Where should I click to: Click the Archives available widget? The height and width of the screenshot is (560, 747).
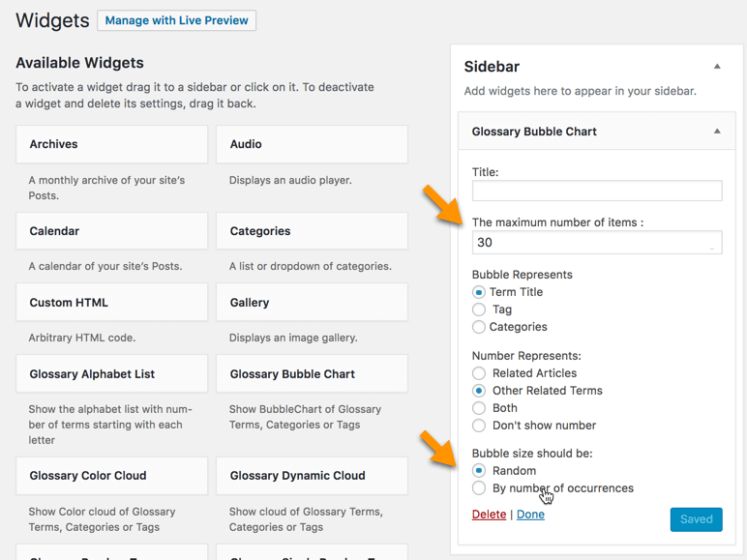pyautogui.click(x=111, y=144)
